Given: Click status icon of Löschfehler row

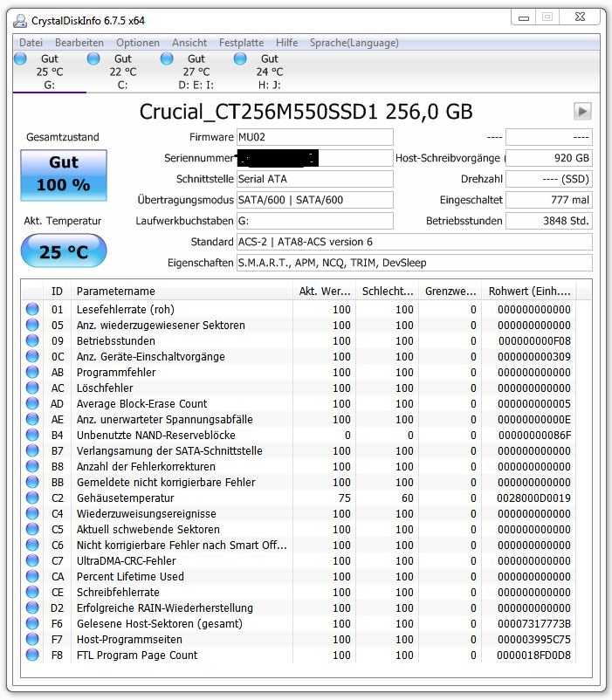Looking at the screenshot, I should [32, 388].
